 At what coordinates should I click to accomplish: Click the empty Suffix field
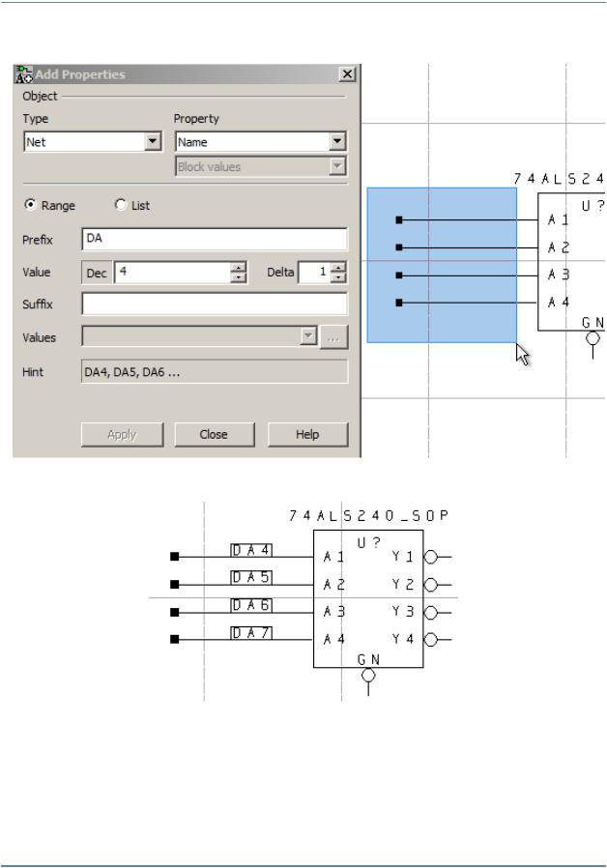pos(215,304)
